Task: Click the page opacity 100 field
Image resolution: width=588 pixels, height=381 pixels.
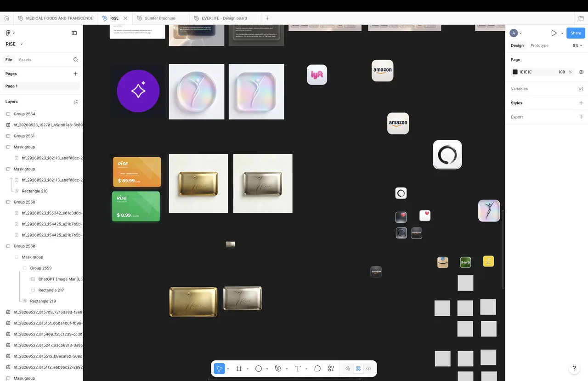Action: coord(561,72)
